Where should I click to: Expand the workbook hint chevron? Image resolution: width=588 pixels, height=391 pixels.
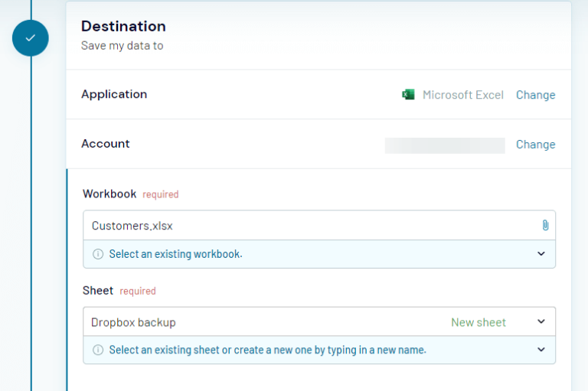(x=541, y=254)
